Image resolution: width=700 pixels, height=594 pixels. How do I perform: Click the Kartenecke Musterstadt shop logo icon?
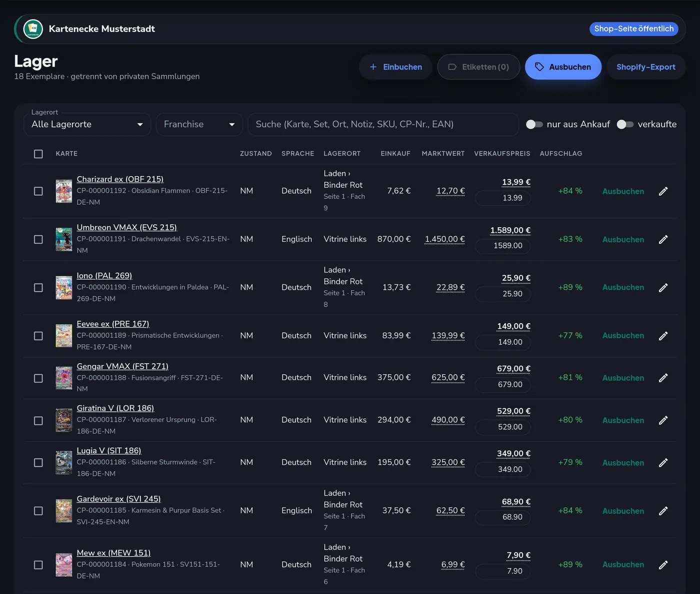pos(33,29)
